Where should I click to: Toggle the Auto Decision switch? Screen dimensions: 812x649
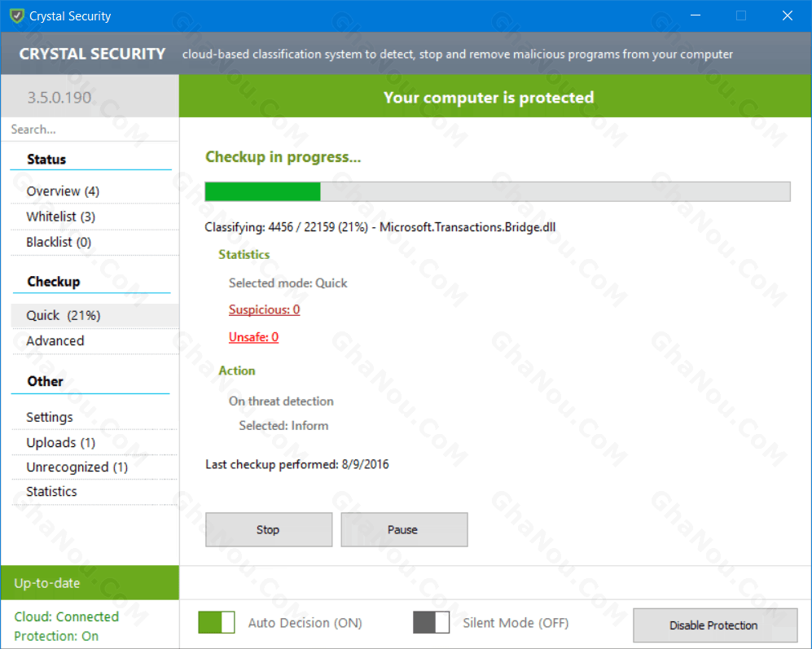(x=217, y=622)
